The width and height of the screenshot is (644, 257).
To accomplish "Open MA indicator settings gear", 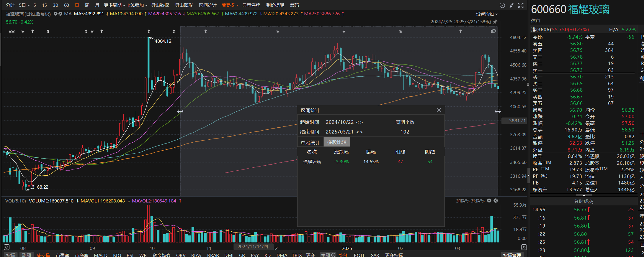I will pos(55,14).
